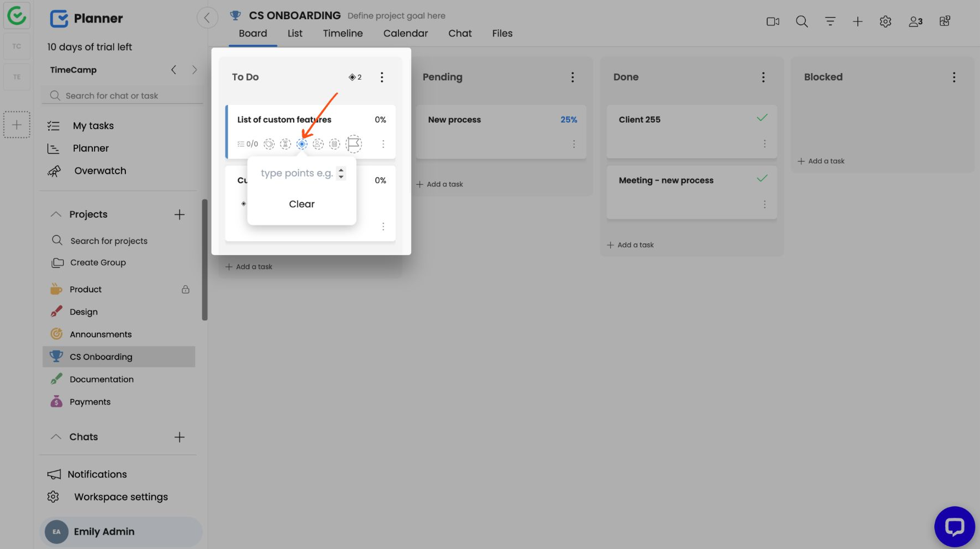
Task: Open project settings gear in the header
Action: tap(885, 21)
